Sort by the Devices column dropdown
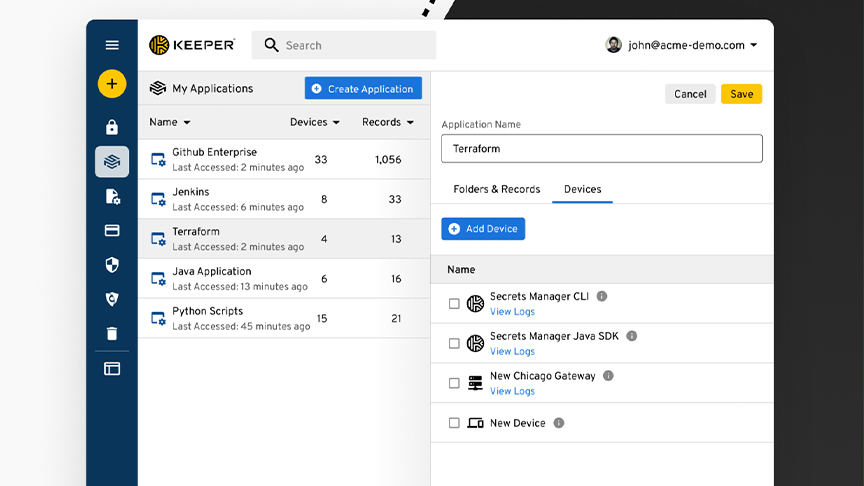Viewport: 864px width, 486px height. click(x=315, y=122)
